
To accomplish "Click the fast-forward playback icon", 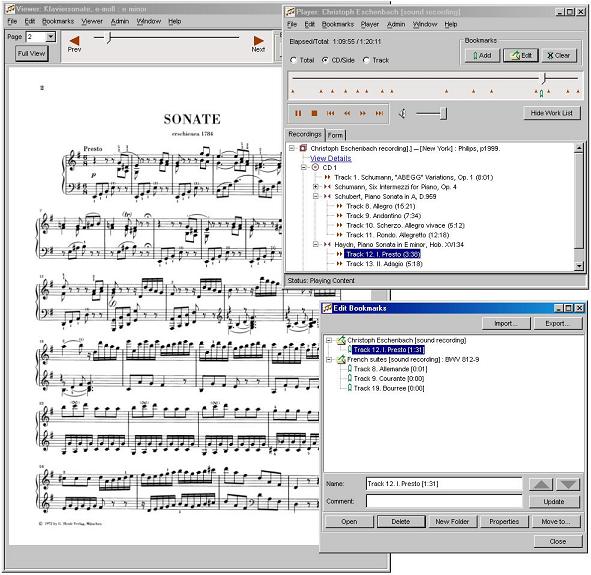I will [x=363, y=113].
